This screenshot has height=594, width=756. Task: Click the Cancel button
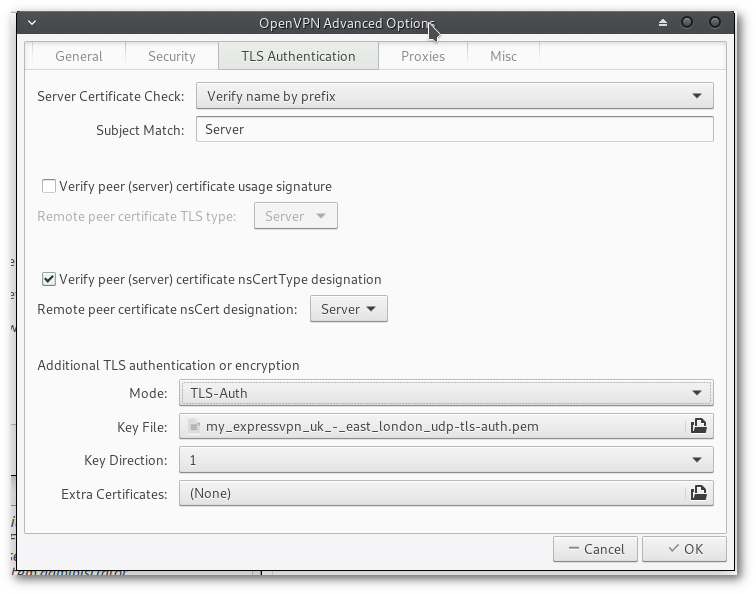click(x=595, y=548)
